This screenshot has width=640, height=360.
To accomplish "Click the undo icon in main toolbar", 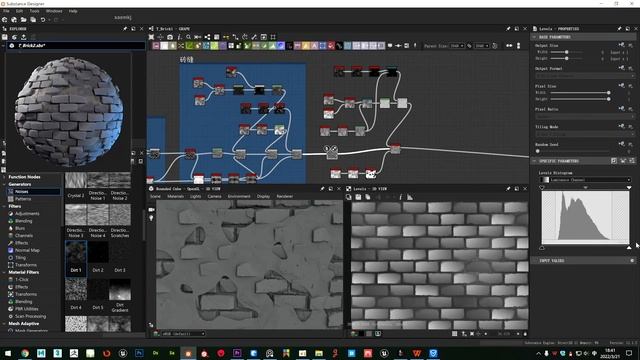I will tap(43, 20).
